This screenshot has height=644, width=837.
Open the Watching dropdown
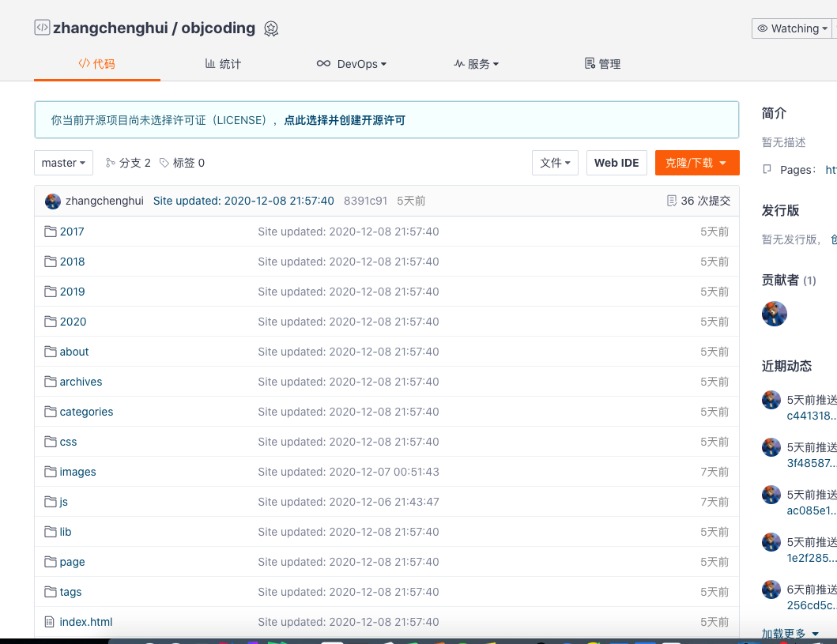coord(792,28)
